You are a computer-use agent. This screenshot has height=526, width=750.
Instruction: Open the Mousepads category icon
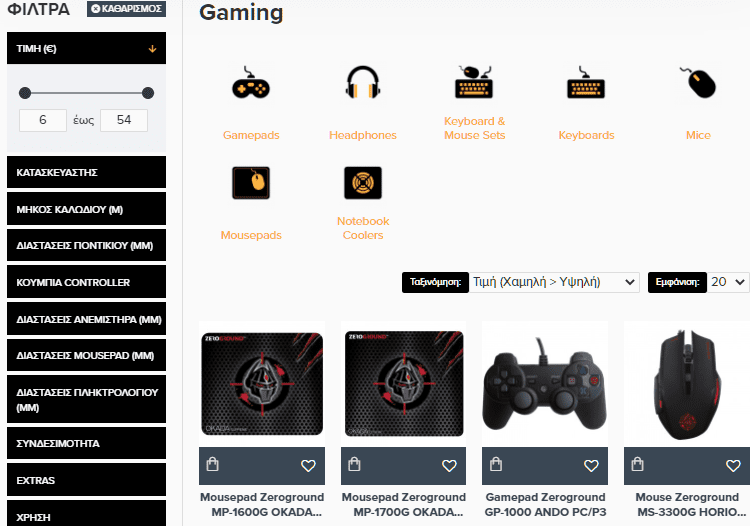coord(251,183)
